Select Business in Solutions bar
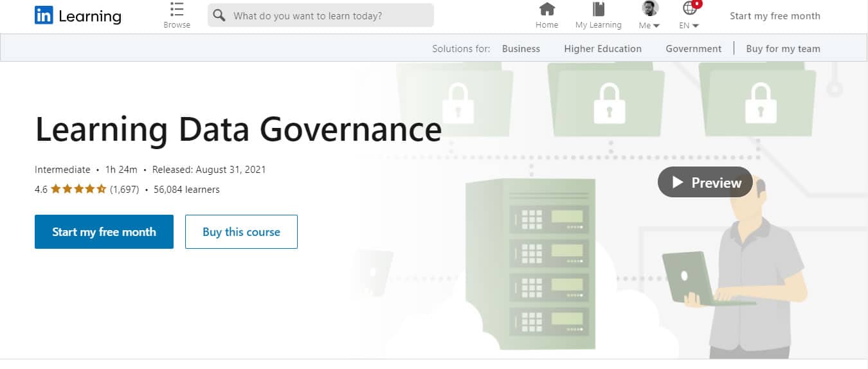This screenshot has width=868, height=369. click(521, 49)
